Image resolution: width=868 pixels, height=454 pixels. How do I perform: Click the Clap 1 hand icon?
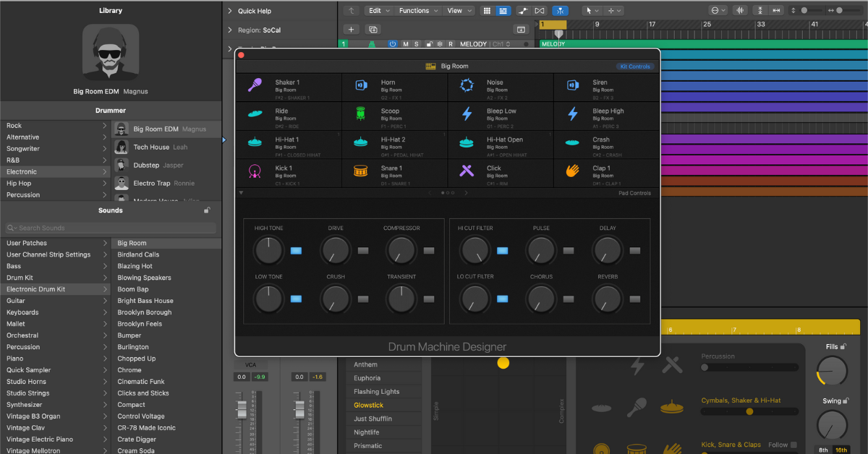(x=572, y=171)
